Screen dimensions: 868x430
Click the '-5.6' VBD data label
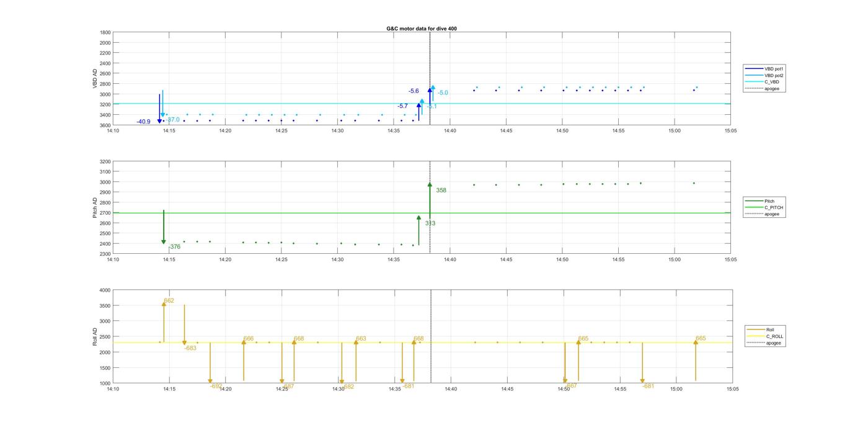click(414, 91)
